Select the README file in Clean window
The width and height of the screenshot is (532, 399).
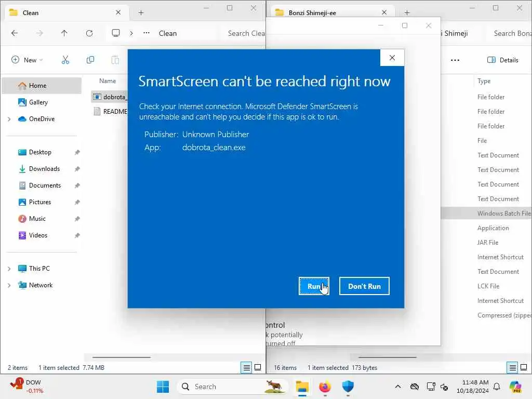[x=110, y=111]
